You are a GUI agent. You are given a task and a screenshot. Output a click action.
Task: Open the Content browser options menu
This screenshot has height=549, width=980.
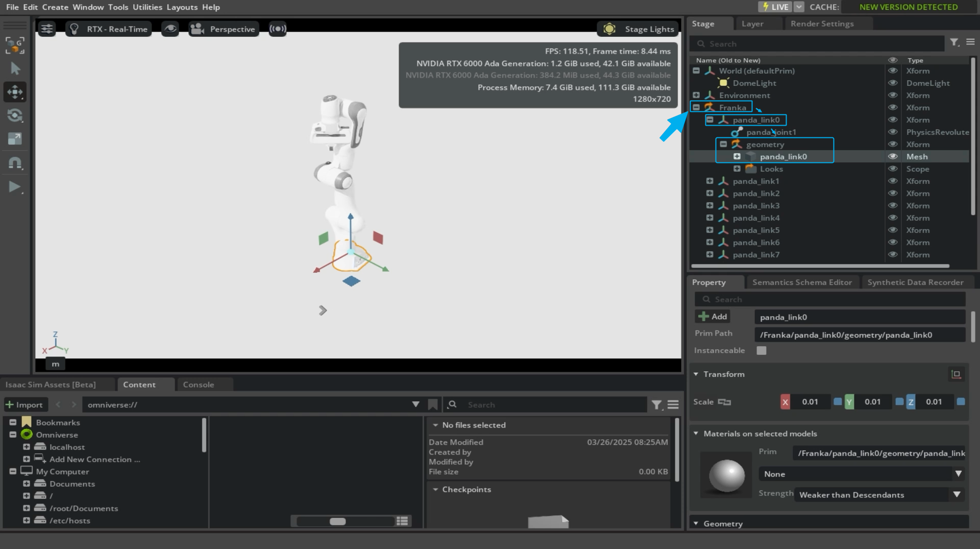point(673,404)
